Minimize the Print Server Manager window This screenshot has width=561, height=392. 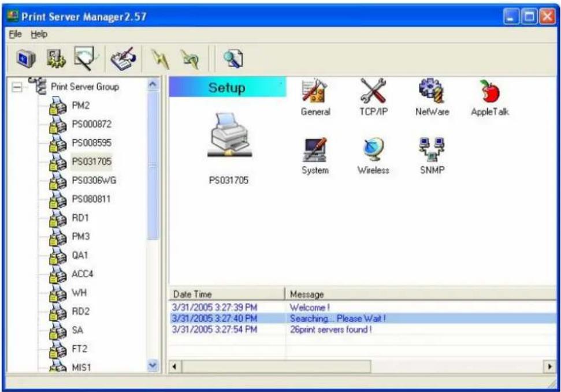click(x=511, y=16)
